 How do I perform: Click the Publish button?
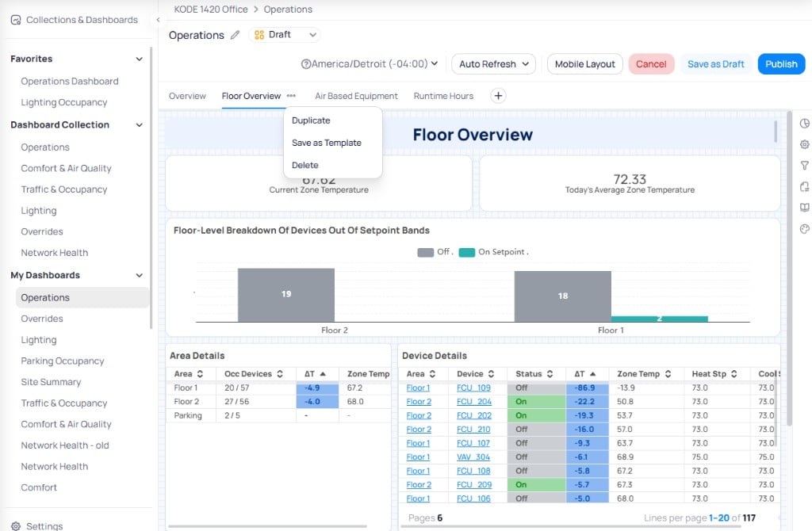point(781,64)
